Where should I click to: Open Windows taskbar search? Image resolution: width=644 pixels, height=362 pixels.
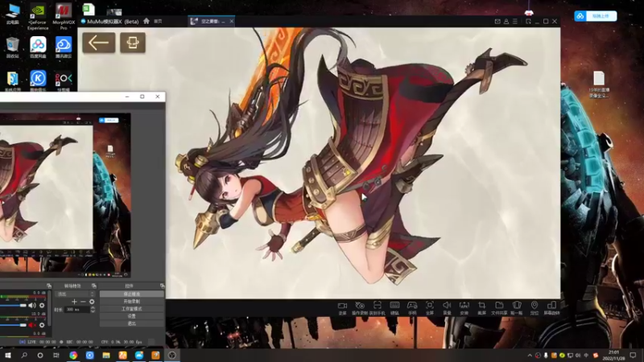[24, 355]
